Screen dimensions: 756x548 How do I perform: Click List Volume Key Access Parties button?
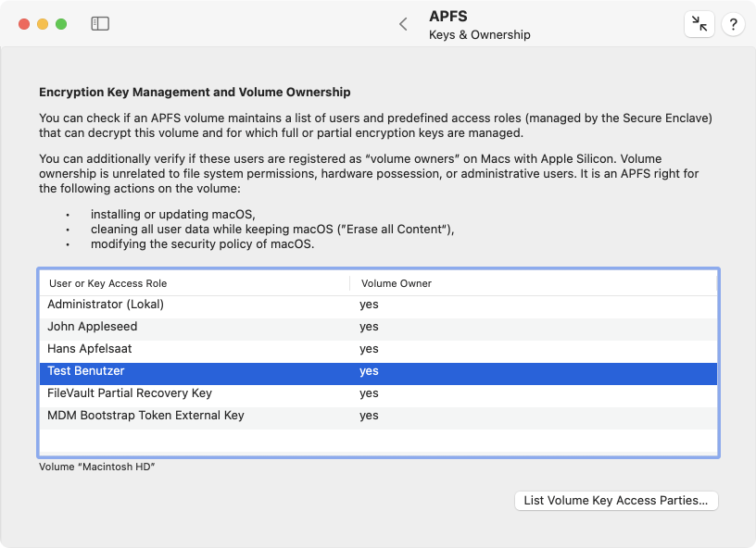(x=616, y=500)
